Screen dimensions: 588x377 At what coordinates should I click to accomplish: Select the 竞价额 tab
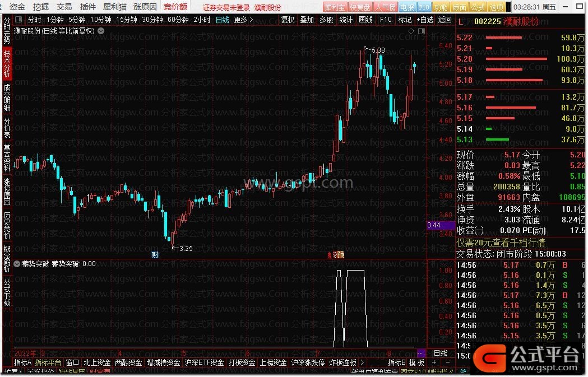coord(175,7)
